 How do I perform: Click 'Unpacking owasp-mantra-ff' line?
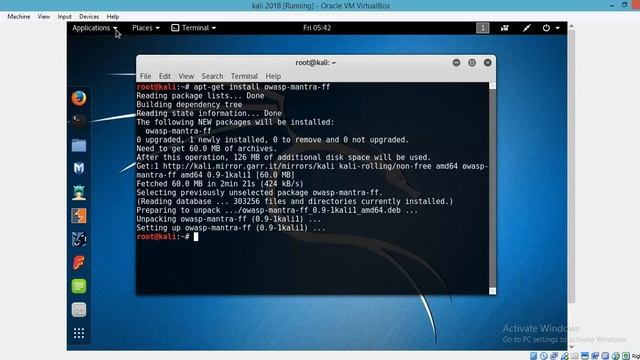(229, 219)
